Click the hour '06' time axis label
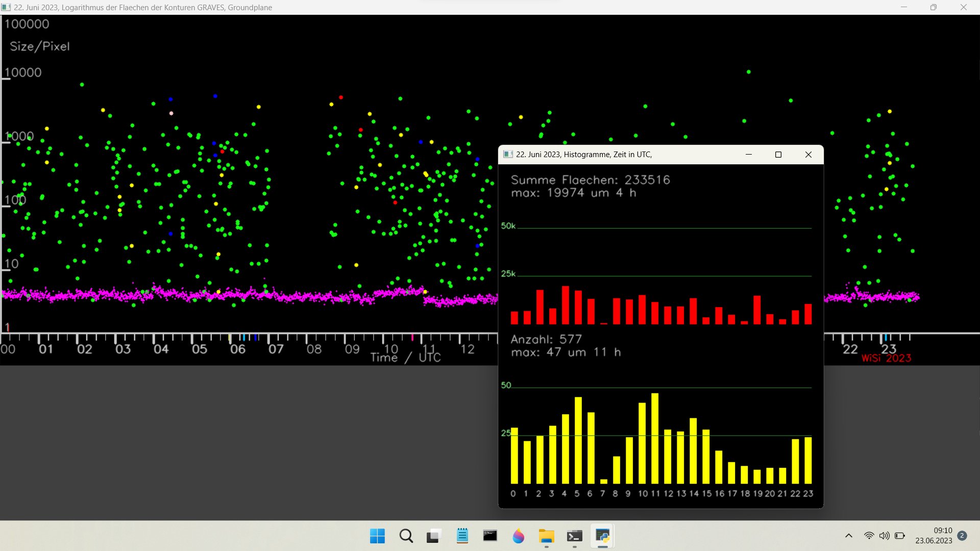 [x=238, y=349]
